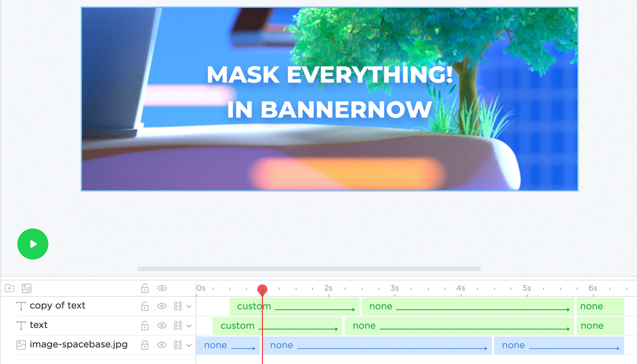
Task: Select long 'none' block of 'copy of text'
Action: (468, 307)
